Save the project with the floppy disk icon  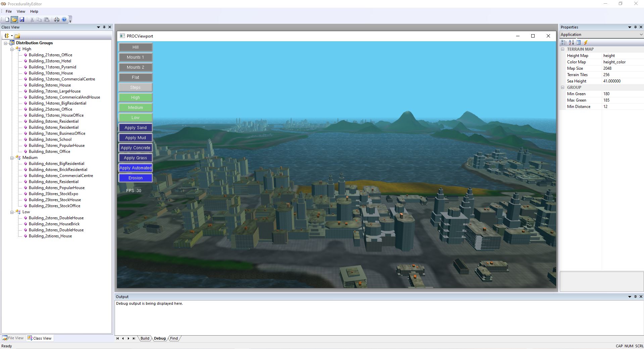pyautogui.click(x=22, y=19)
